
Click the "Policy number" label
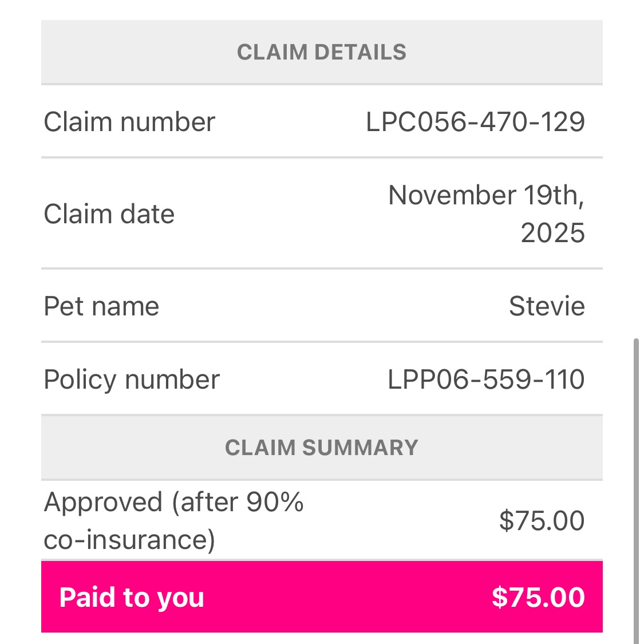pos(132,380)
